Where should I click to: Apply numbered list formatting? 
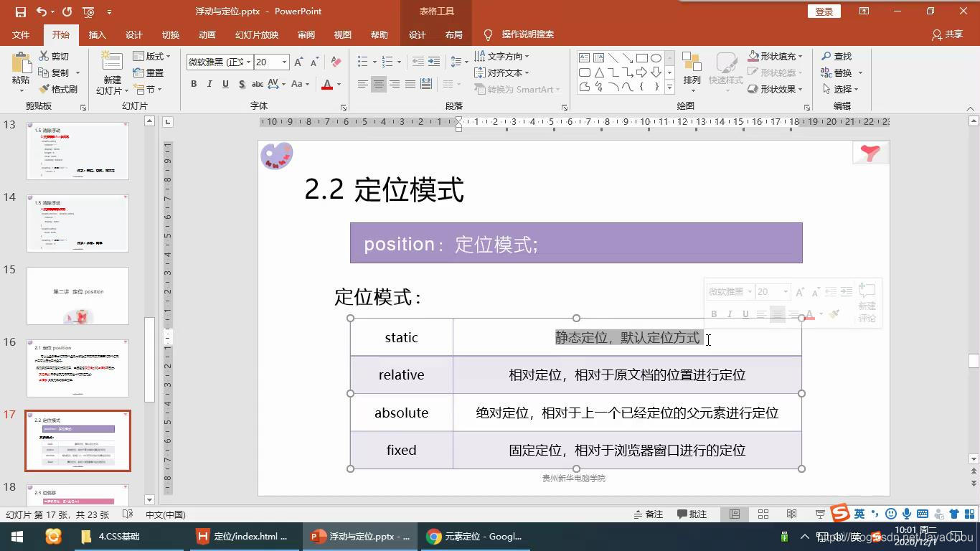point(387,62)
